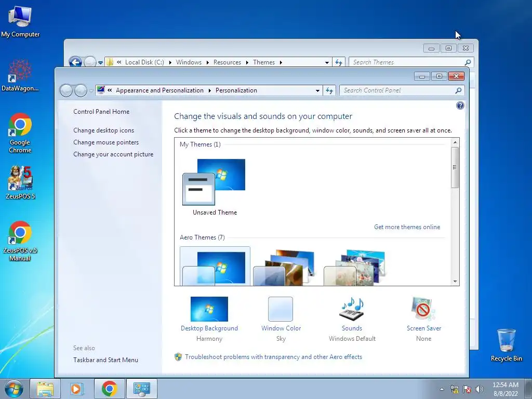Viewport: 532px width, 399px height.
Task: Open Change your account picture link
Action: tap(113, 154)
